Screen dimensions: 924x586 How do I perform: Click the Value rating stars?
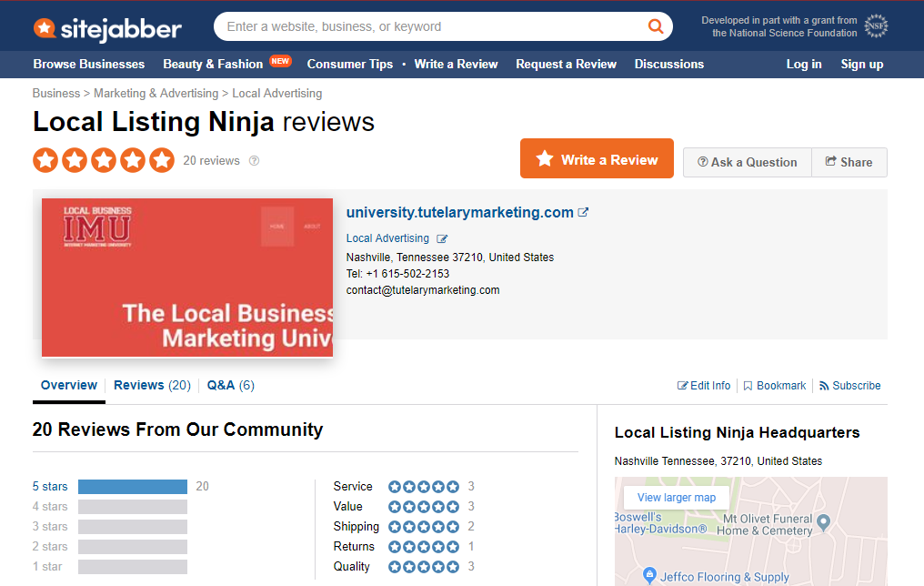point(424,507)
